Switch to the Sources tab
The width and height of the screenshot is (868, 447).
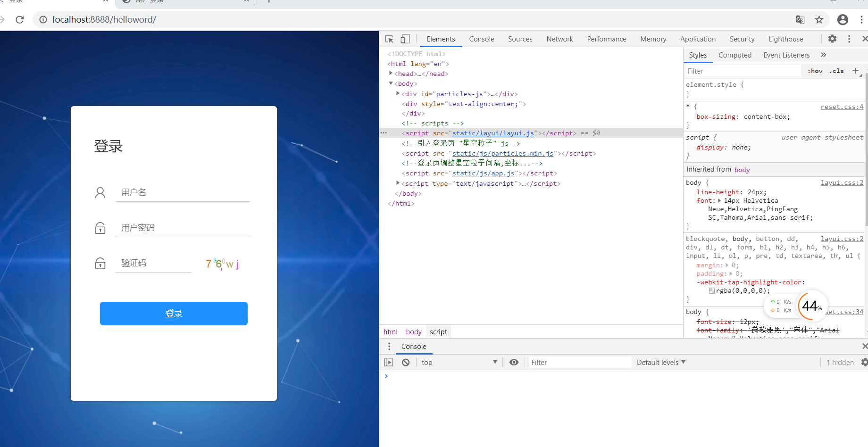click(520, 39)
